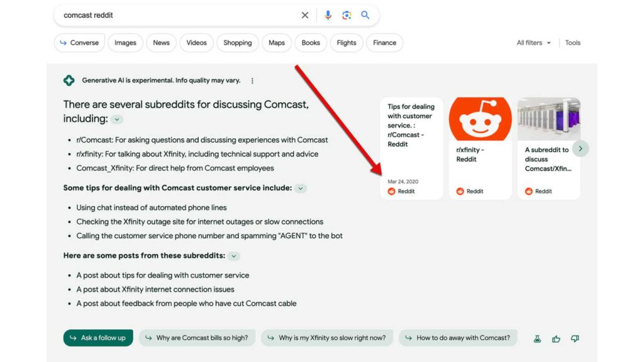Open the All filters dropdown
The height and width of the screenshot is (362, 644).
pyautogui.click(x=533, y=43)
